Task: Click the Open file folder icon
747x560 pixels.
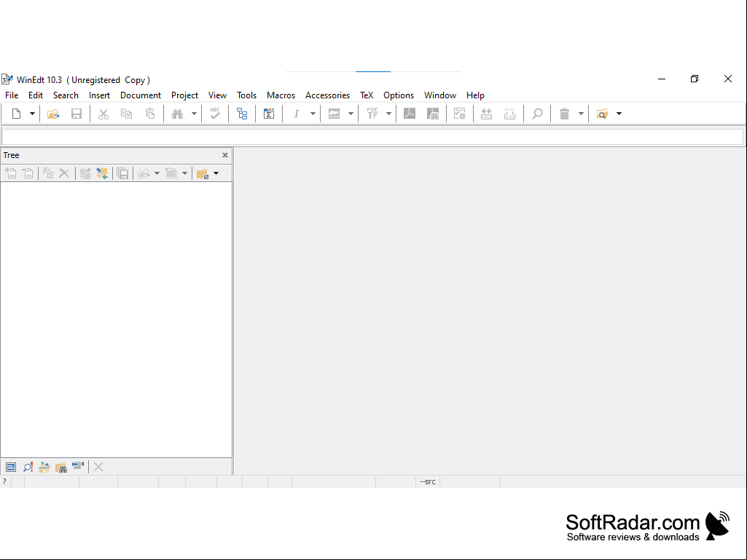Action: pyautogui.click(x=53, y=114)
